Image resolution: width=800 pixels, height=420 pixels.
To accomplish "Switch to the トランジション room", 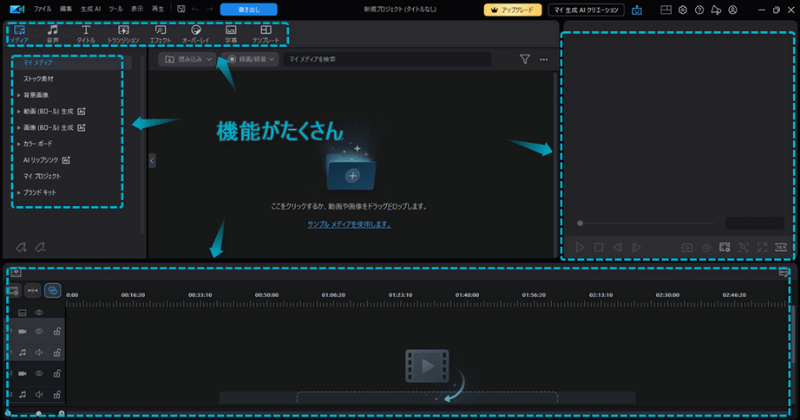I will [x=123, y=34].
